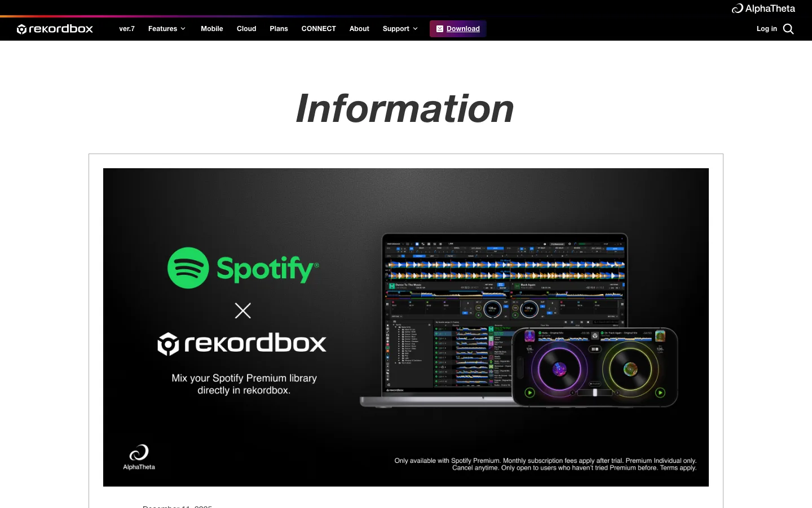812x508 pixels.
Task: Click the rekordbox logo in header
Action: coord(55,29)
